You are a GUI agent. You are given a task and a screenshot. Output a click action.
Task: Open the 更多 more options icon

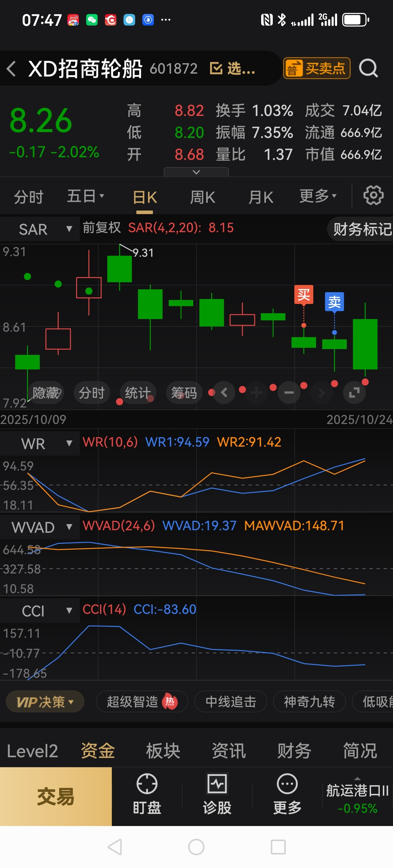point(287,794)
